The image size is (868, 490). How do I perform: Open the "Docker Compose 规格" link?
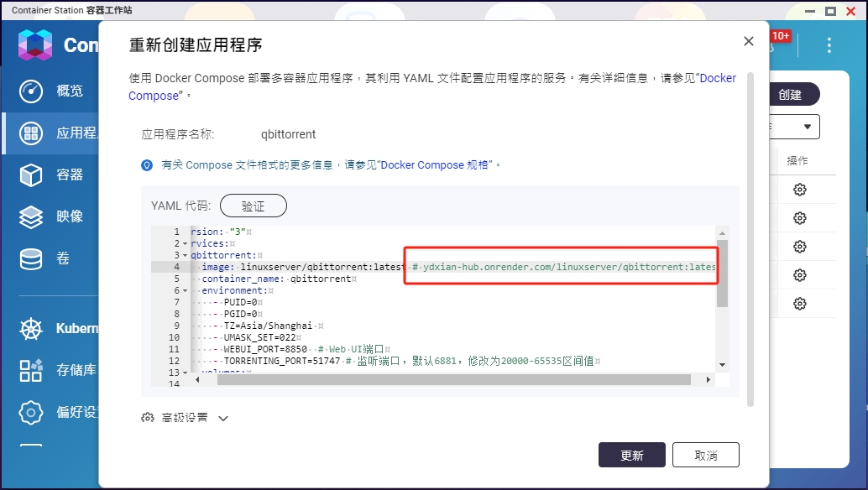coord(435,164)
